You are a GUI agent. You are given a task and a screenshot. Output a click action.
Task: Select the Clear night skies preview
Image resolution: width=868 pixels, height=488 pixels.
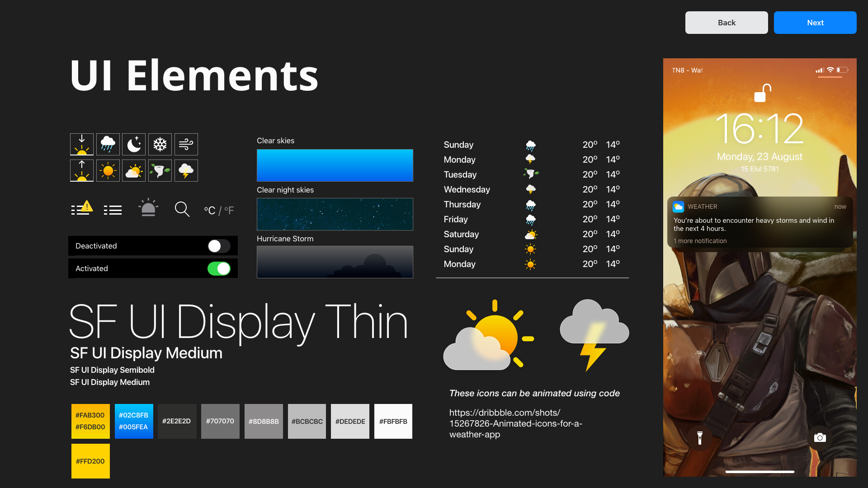pyautogui.click(x=335, y=214)
